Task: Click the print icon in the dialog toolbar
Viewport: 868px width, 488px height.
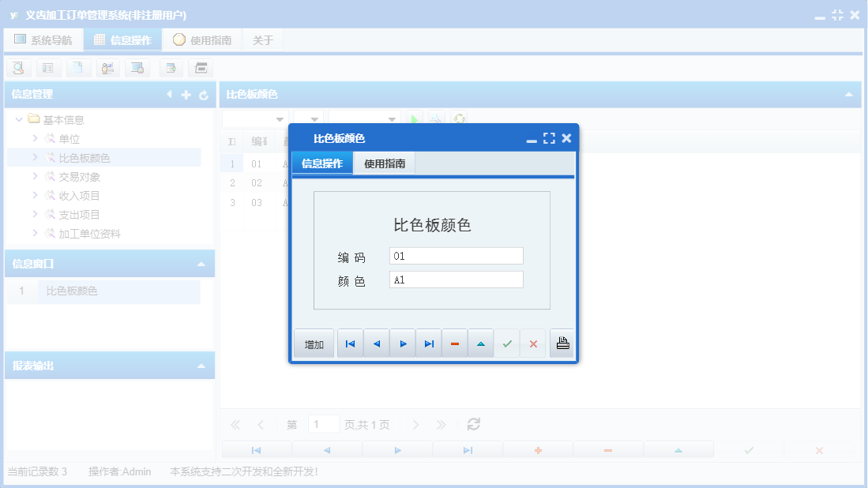Action: tap(562, 343)
